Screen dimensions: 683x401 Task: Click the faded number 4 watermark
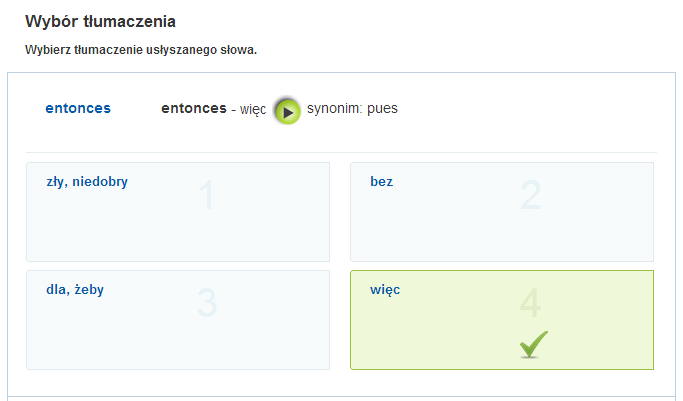point(530,304)
